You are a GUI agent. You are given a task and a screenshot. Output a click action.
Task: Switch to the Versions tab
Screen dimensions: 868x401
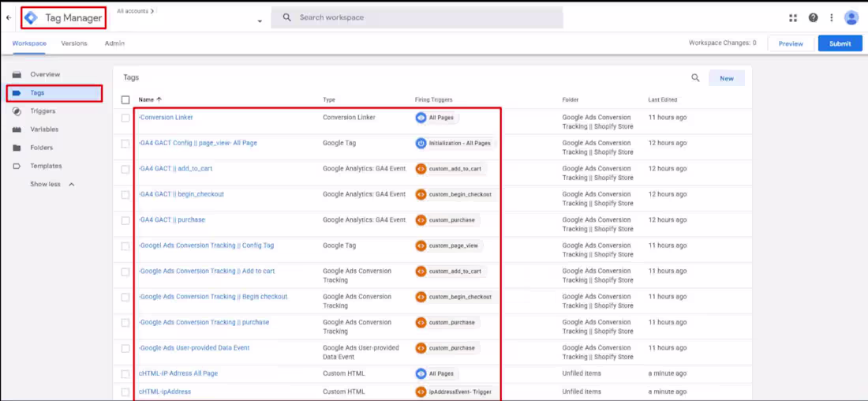pos(74,43)
